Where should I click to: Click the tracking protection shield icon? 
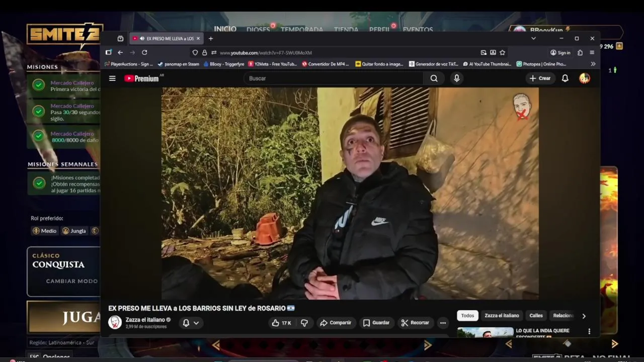coord(195,52)
